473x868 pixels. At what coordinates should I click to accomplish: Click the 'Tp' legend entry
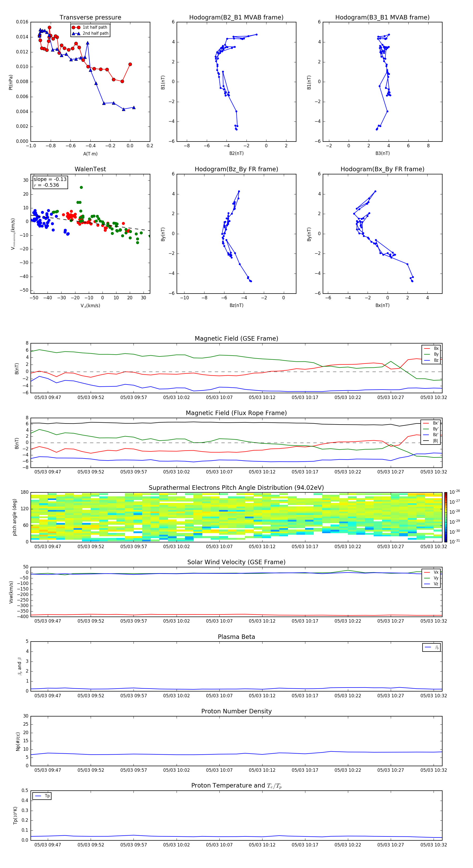[42, 796]
